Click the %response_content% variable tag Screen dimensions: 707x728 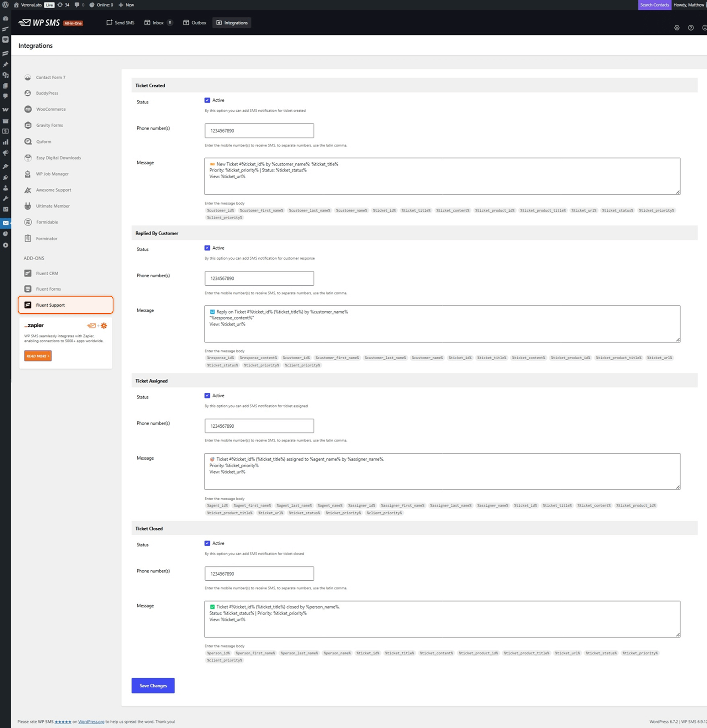point(258,358)
